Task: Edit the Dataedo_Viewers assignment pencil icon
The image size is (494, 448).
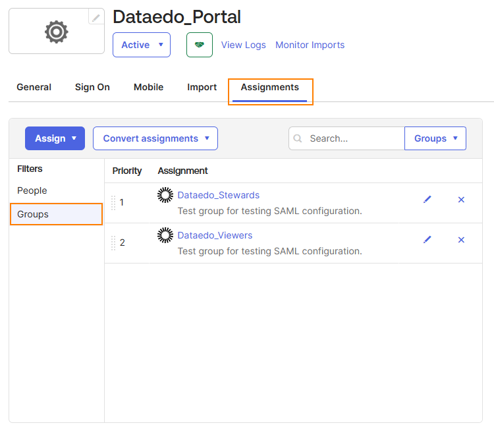Action: 427,240
